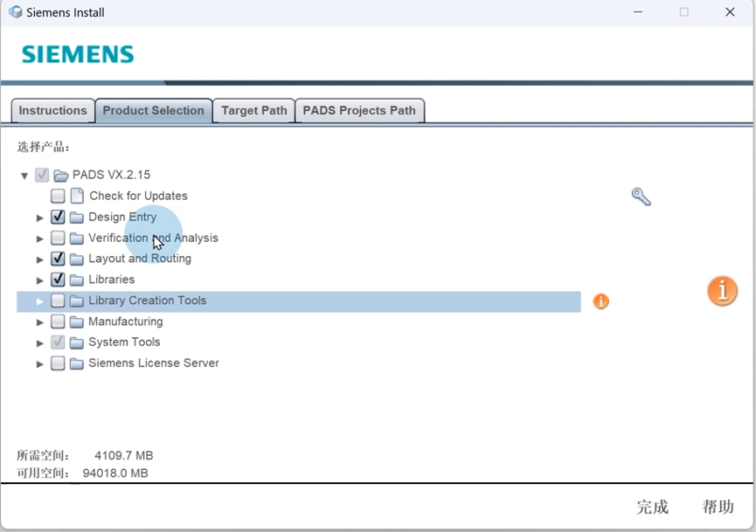Click the Manufacturing folder icon

pos(77,321)
